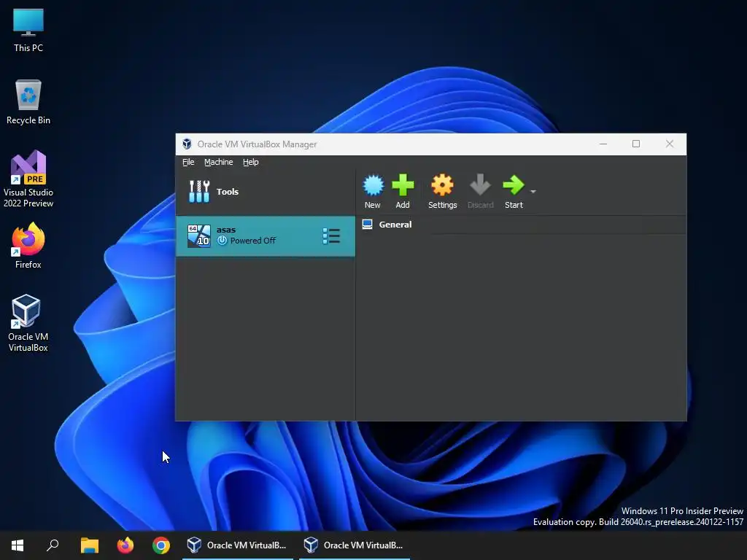Click the greyed Discard toolbar icon
Image resolution: width=747 pixels, height=560 pixels.
[480, 191]
